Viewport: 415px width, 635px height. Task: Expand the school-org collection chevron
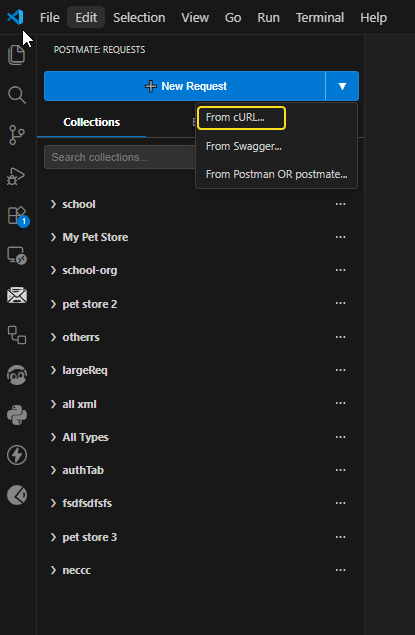pyautogui.click(x=53, y=270)
